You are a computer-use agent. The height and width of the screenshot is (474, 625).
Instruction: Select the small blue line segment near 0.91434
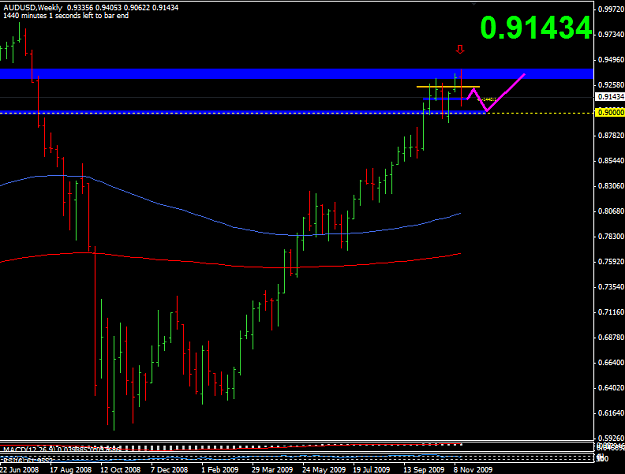445,98
